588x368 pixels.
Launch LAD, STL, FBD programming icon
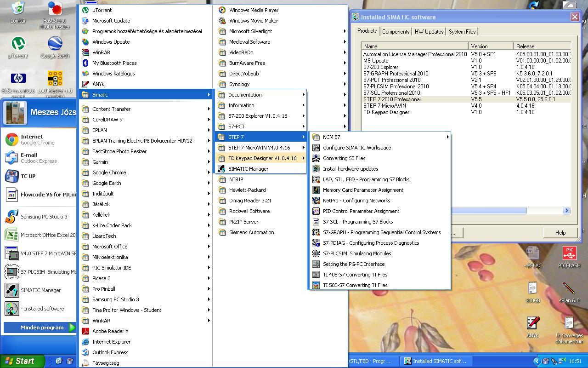click(316, 179)
